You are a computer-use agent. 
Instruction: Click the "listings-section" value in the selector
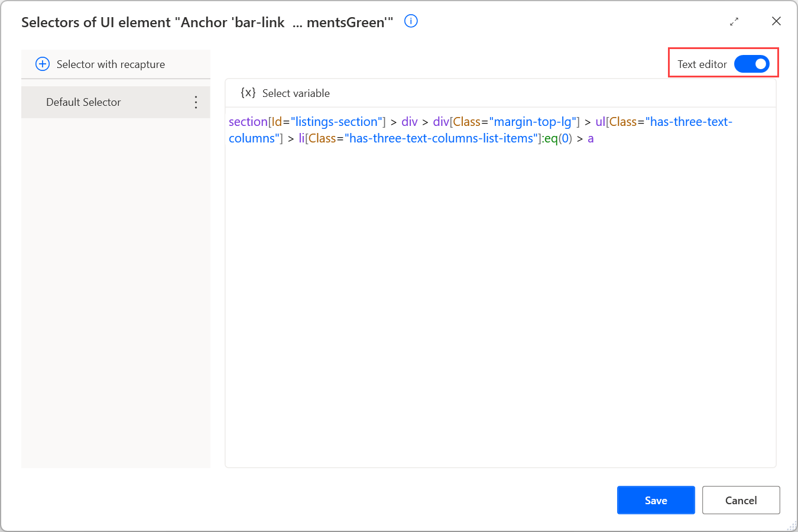point(336,122)
